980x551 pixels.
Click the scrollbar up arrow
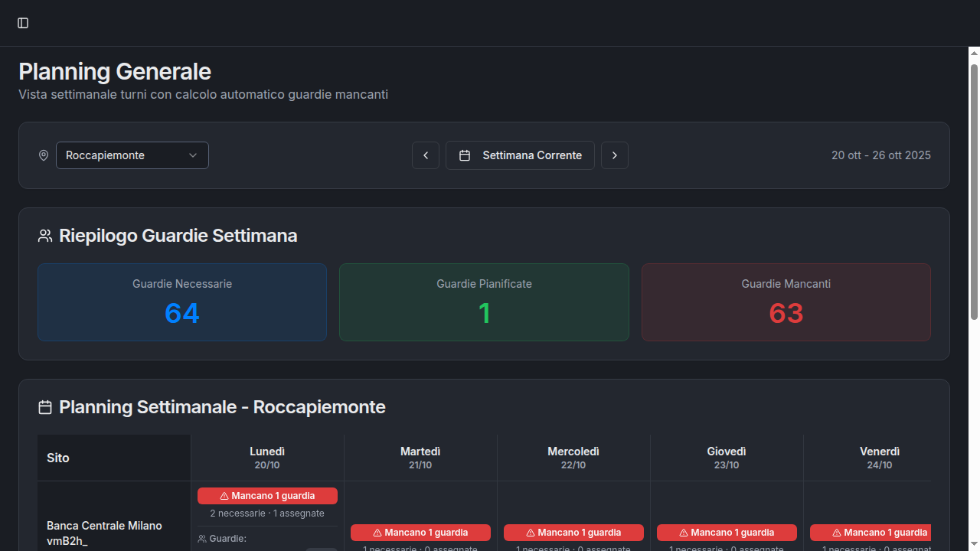974,53
